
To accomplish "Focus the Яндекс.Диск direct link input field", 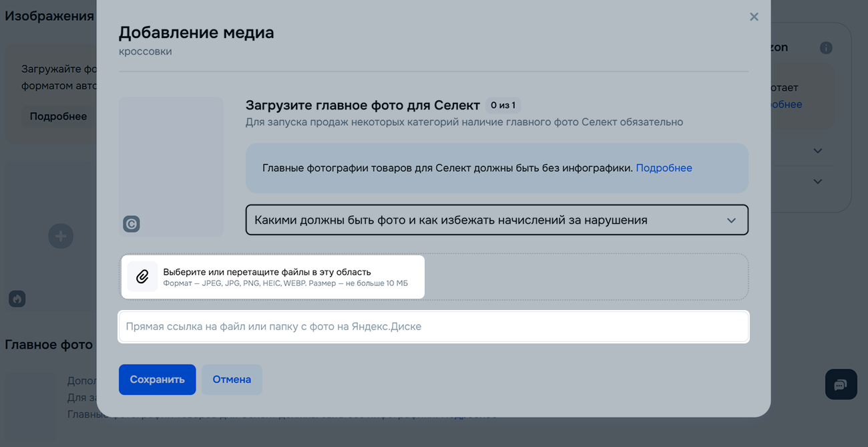I will click(x=433, y=327).
